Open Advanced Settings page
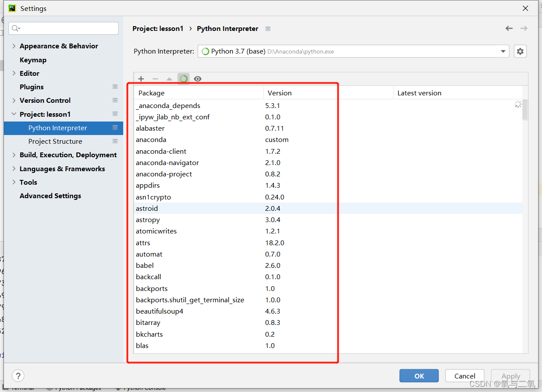The image size is (542, 392). [50, 196]
